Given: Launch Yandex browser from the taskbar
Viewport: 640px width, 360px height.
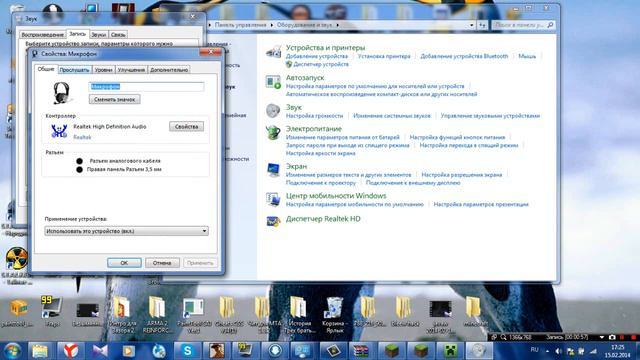Looking at the screenshot, I should point(71,351).
